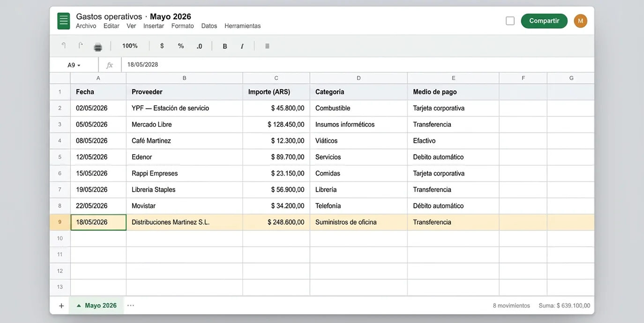
Task: Toggle the checkbox left of Compartir
Action: [x=510, y=21]
